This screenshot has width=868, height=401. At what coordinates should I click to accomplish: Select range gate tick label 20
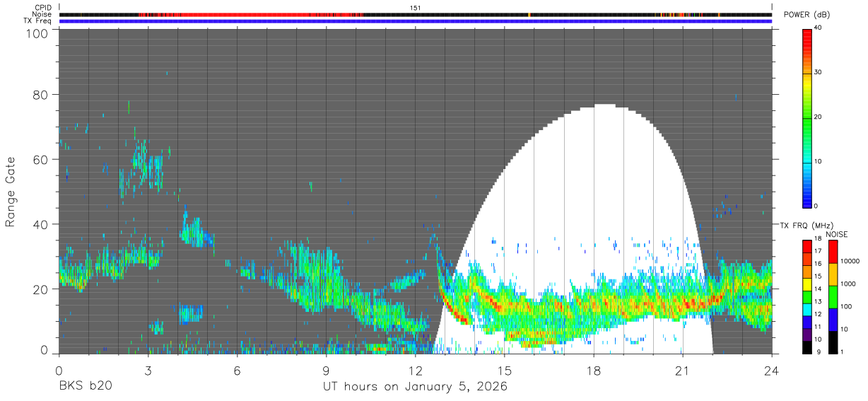pos(42,289)
